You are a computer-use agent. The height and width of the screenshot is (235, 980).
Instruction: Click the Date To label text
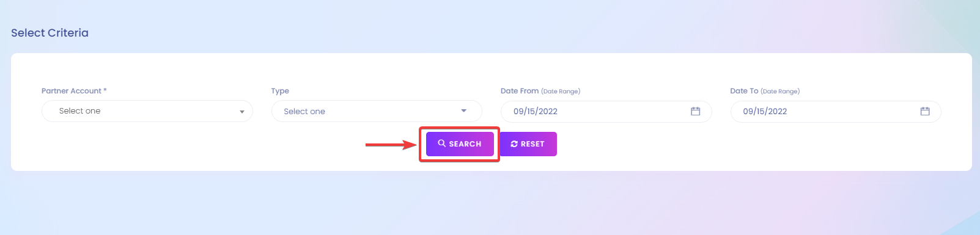pos(744,91)
